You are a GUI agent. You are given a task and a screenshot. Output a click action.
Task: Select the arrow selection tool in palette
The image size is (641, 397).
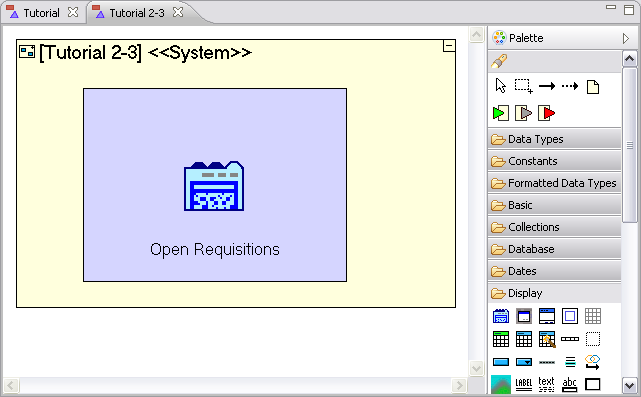501,86
